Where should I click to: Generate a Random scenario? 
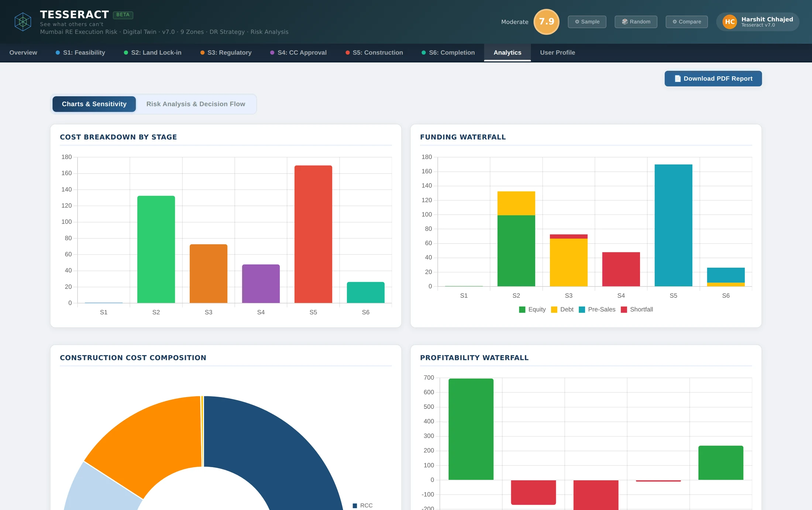coord(636,22)
